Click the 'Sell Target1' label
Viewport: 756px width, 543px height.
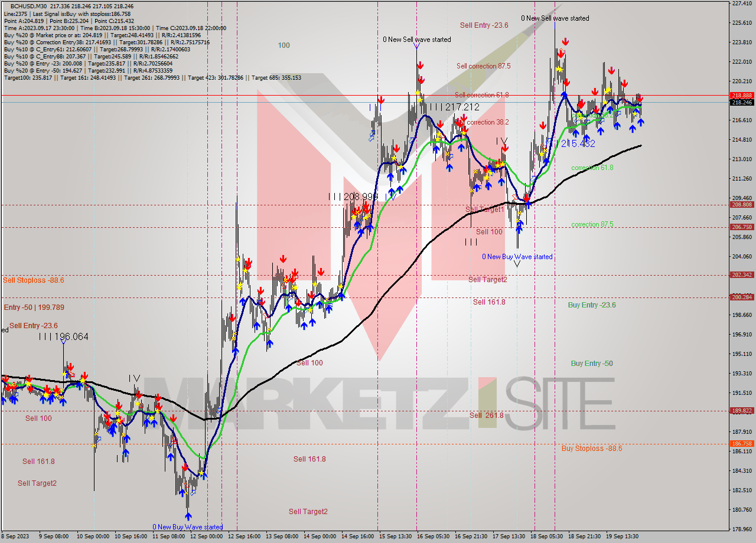(485, 210)
